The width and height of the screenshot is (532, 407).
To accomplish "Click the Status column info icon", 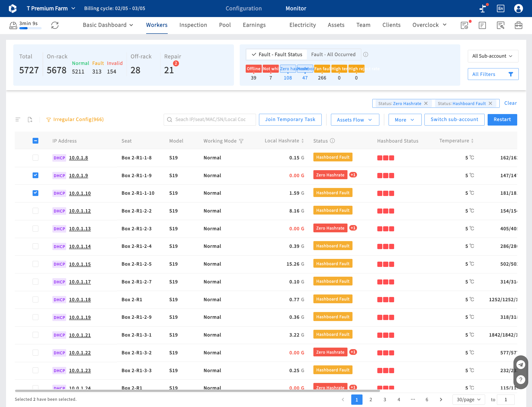I will coord(332,141).
